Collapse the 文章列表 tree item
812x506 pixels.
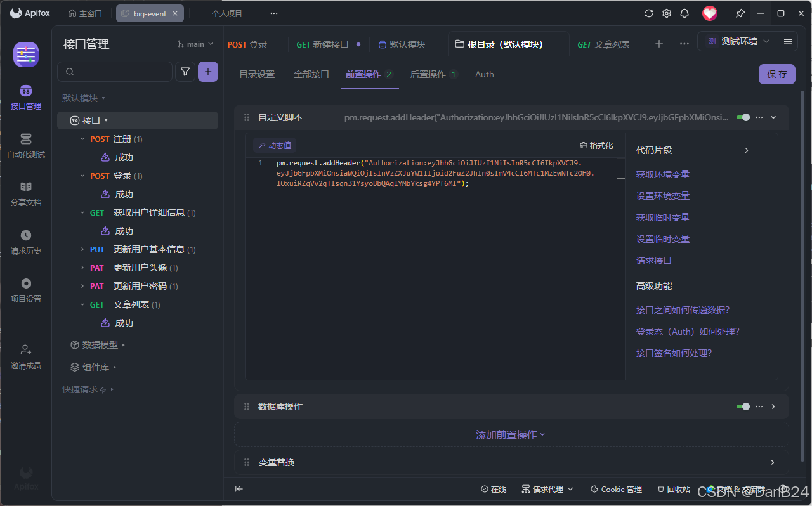click(x=82, y=304)
